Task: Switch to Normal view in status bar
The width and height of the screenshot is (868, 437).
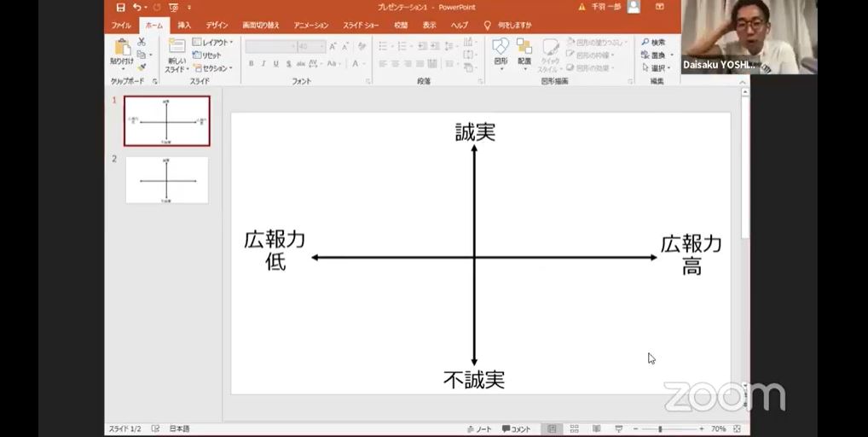Action: (552, 429)
